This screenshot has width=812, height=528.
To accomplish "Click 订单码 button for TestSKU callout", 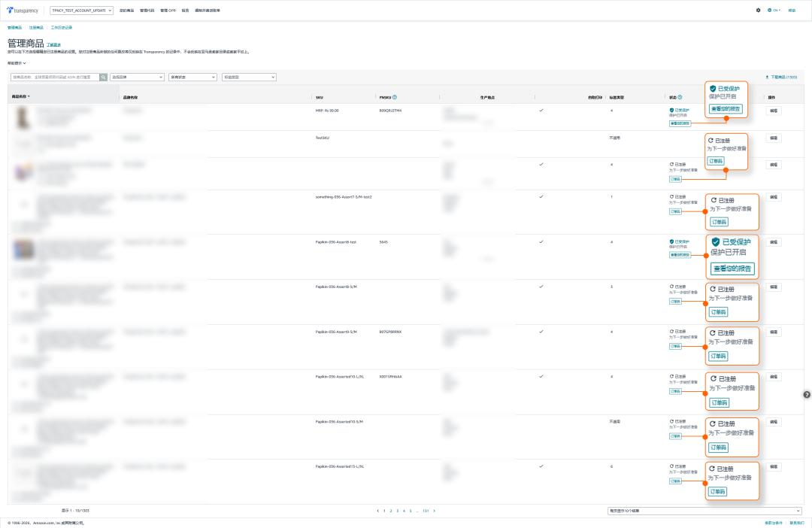I will pyautogui.click(x=716, y=161).
